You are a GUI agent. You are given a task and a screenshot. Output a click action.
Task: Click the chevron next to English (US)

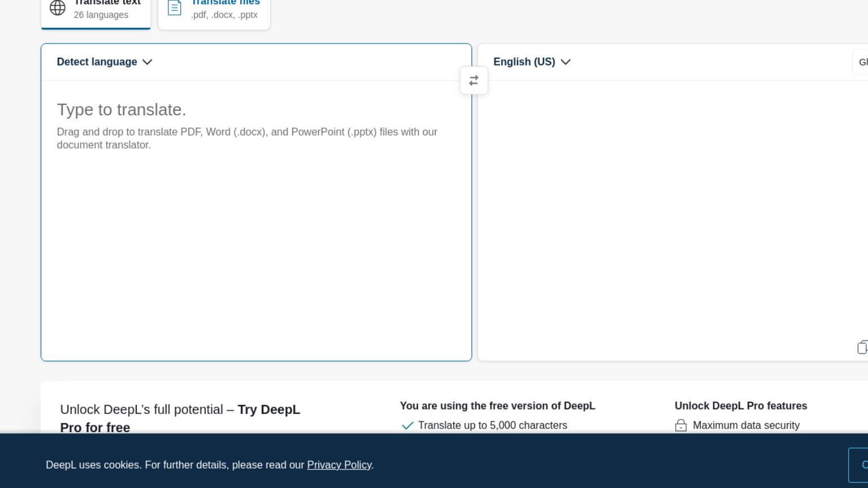tap(566, 62)
